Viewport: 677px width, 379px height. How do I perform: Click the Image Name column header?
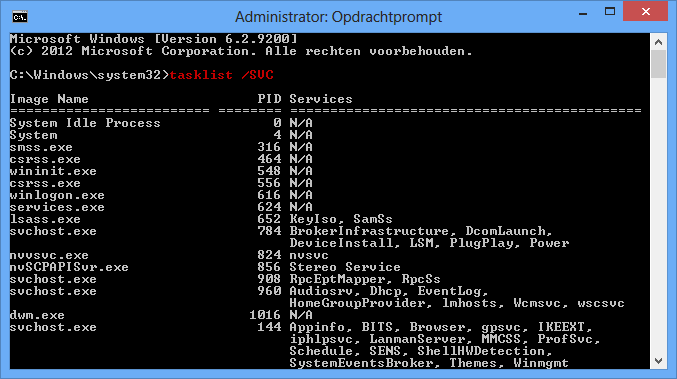tap(49, 99)
